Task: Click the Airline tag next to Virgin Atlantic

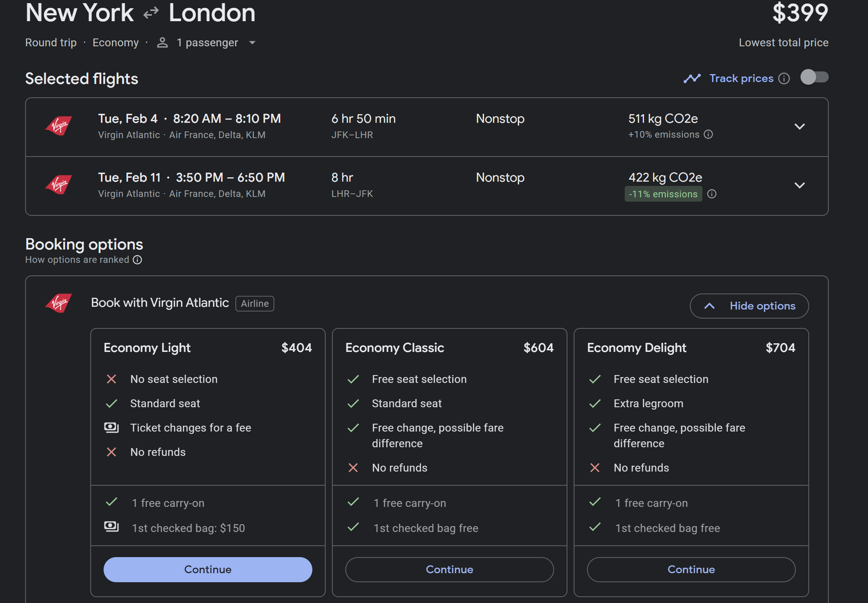Action: tap(255, 303)
